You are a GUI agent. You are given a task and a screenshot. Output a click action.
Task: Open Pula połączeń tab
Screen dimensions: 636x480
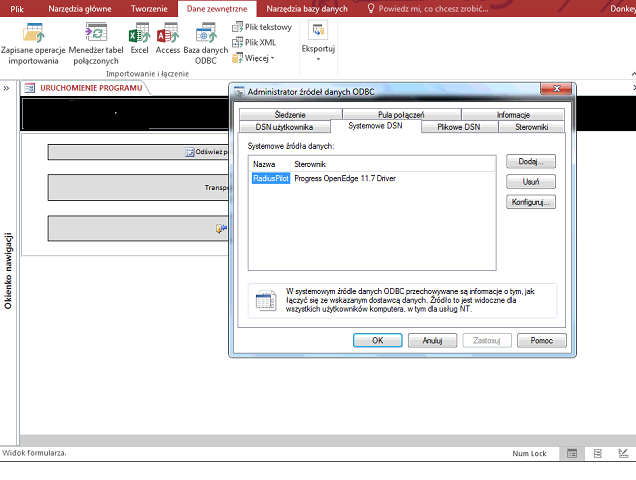click(x=401, y=115)
